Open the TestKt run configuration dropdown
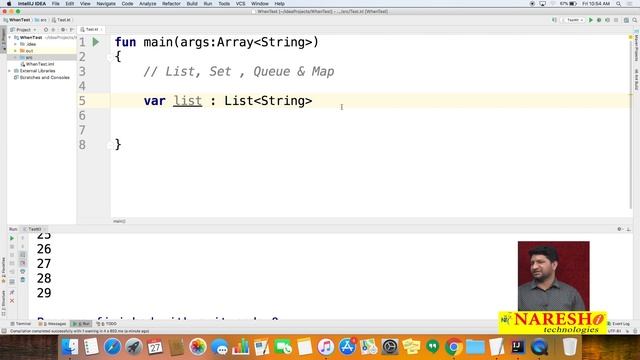Screen dimensions: 640x360 tap(574, 20)
